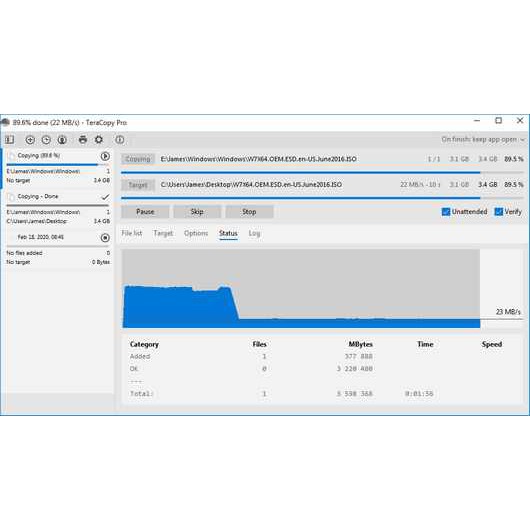Click the record icon beside the Feb date job
This screenshot has width=530, height=530.
[105, 238]
